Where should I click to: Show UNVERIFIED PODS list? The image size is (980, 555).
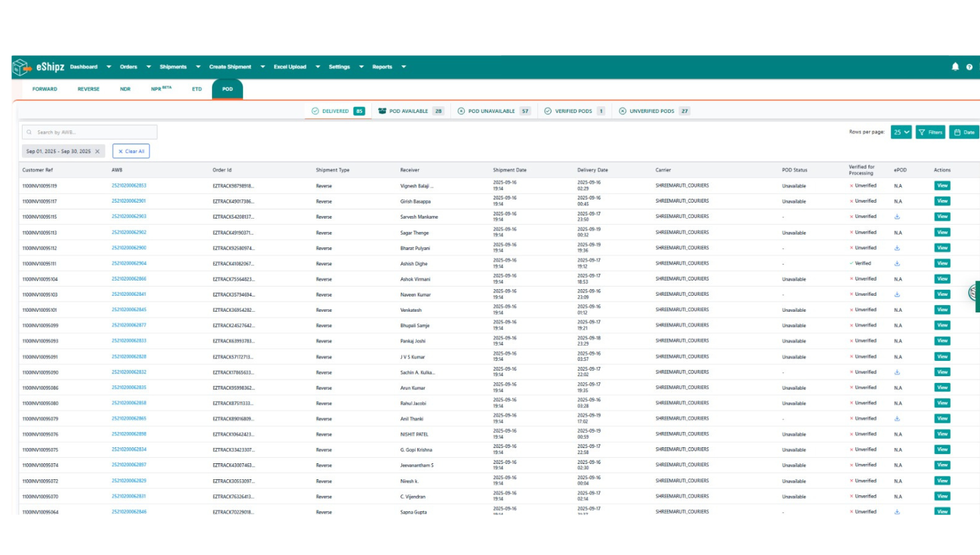pyautogui.click(x=654, y=111)
